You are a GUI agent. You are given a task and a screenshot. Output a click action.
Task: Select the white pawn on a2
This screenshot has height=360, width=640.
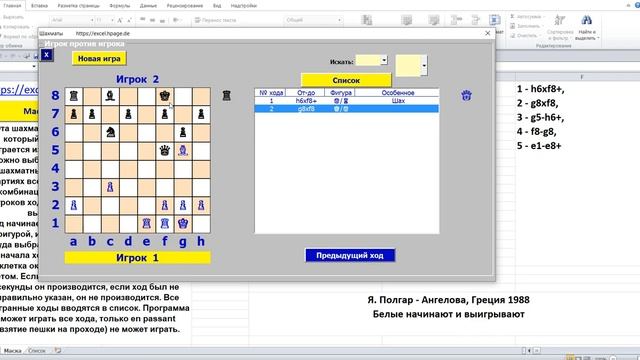coord(74,205)
